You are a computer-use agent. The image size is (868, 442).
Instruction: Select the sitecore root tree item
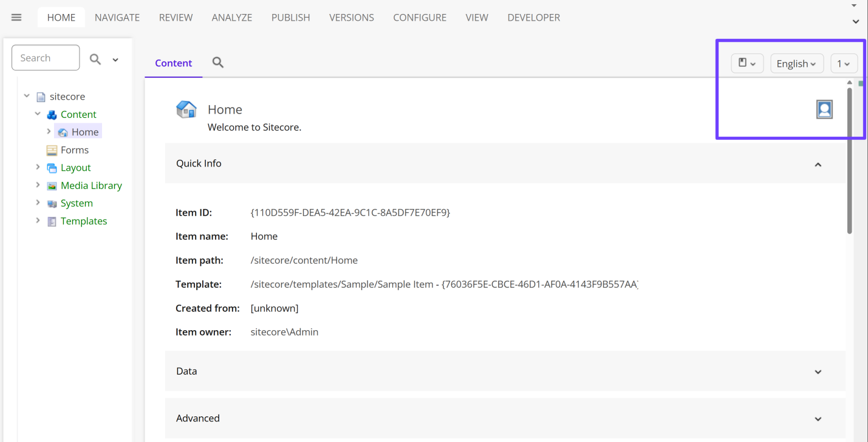[x=67, y=97]
